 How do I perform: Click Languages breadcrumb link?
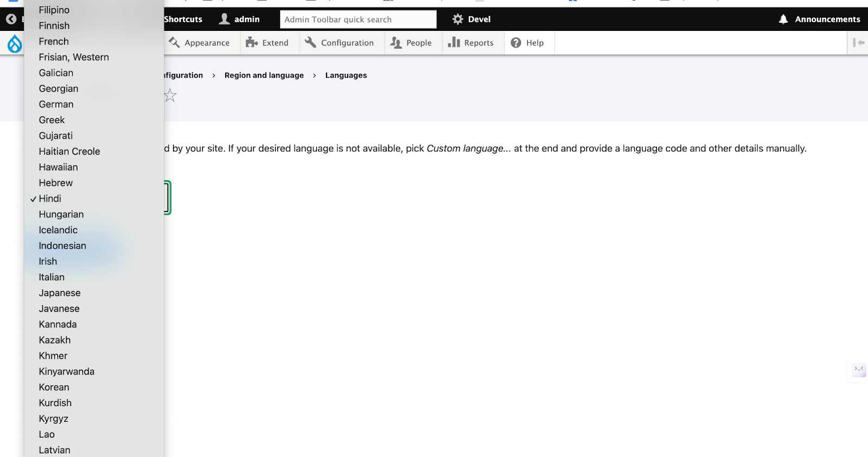[x=346, y=75]
